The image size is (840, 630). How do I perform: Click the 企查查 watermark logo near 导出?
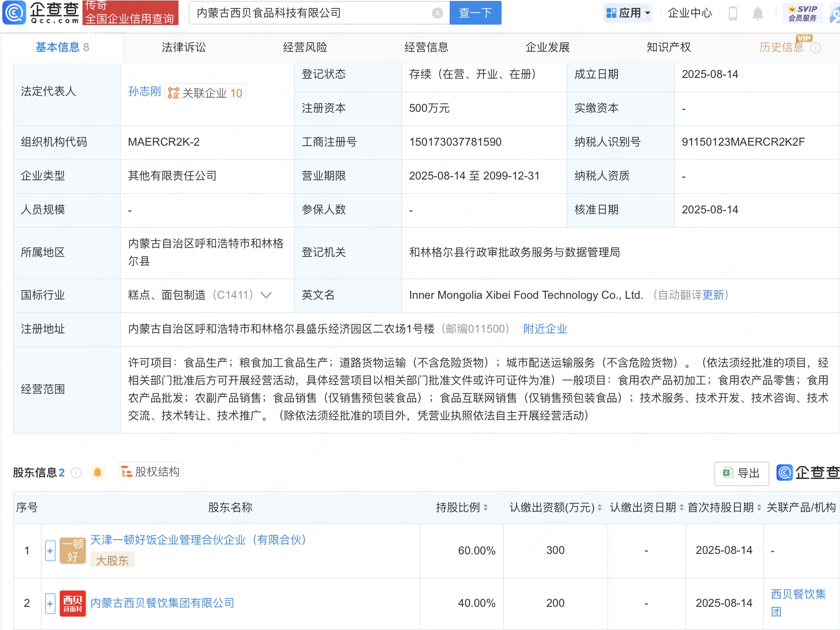[808, 473]
